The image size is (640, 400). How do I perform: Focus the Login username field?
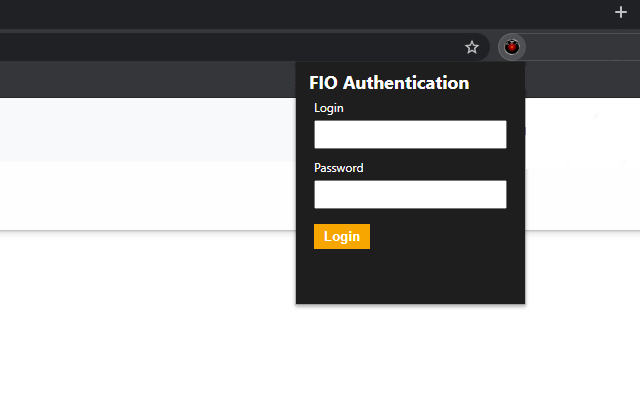(x=410, y=134)
